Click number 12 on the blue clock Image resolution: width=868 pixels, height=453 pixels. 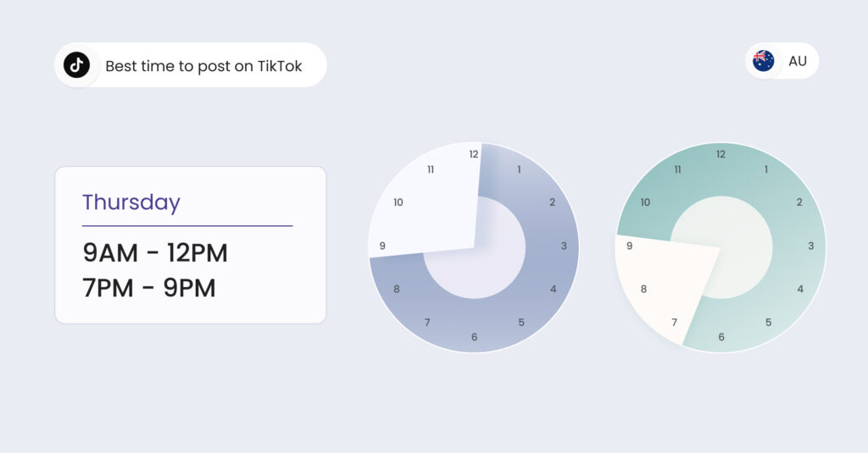click(x=474, y=154)
